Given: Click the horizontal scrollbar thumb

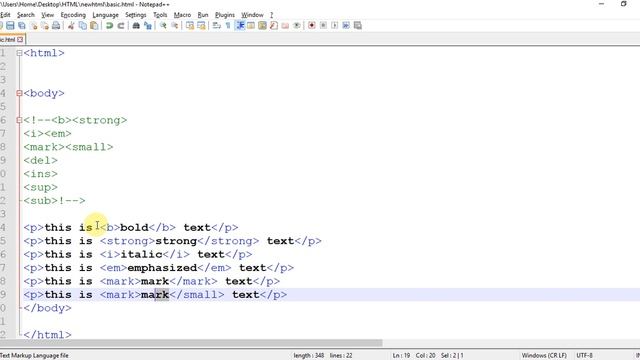Looking at the screenshot, I should click(x=191, y=343).
